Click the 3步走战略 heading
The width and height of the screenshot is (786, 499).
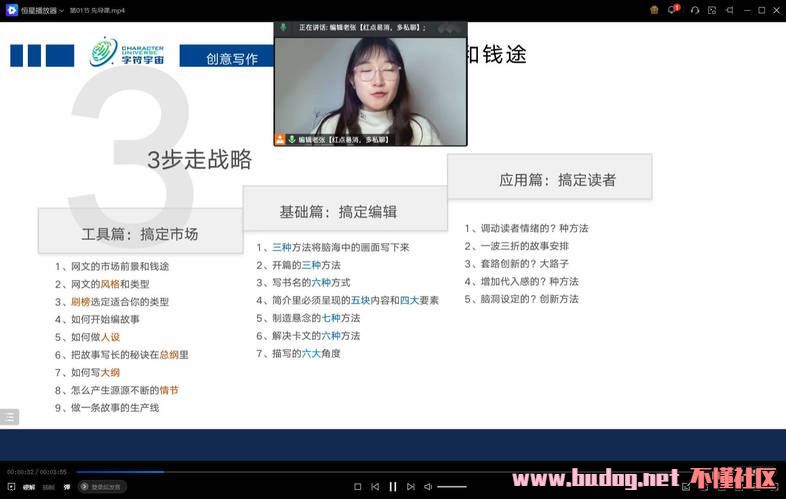[200, 159]
